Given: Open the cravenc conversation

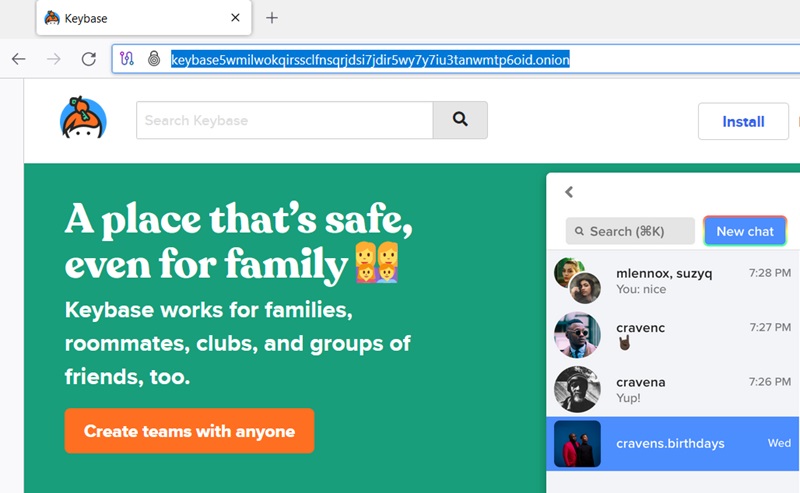Looking at the screenshot, I should tap(673, 335).
